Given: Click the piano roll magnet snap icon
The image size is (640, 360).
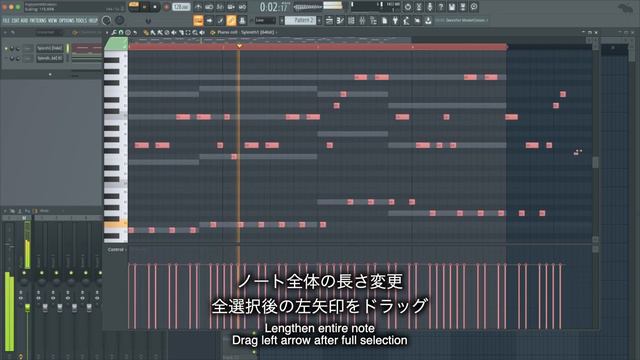Looking at the screenshot, I should [x=121, y=32].
